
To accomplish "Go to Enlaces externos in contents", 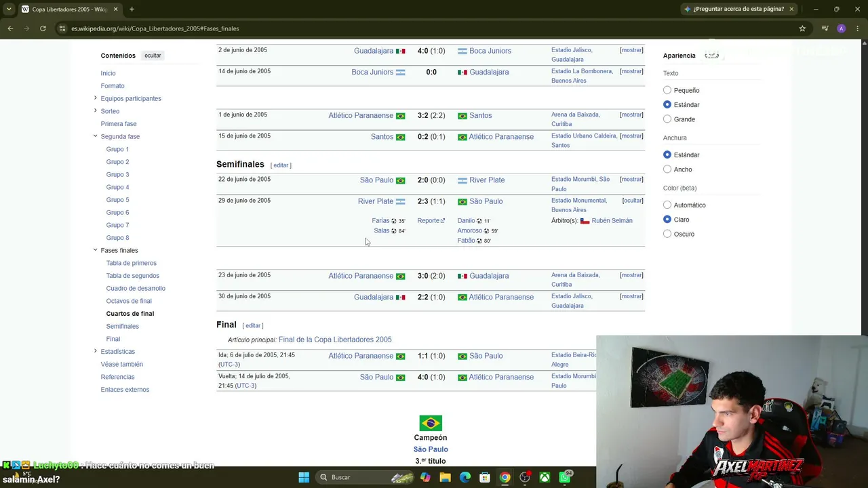I will (125, 390).
